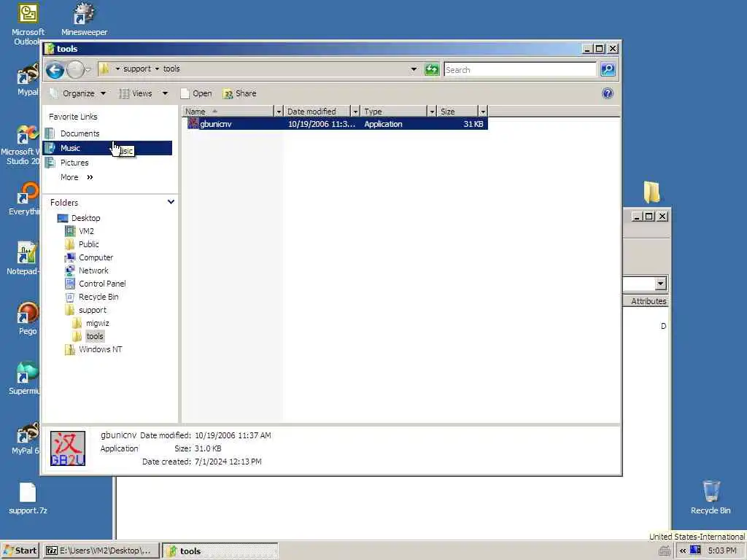The height and width of the screenshot is (560, 747).
Task: Click into the Search input field
Action: pyautogui.click(x=519, y=69)
